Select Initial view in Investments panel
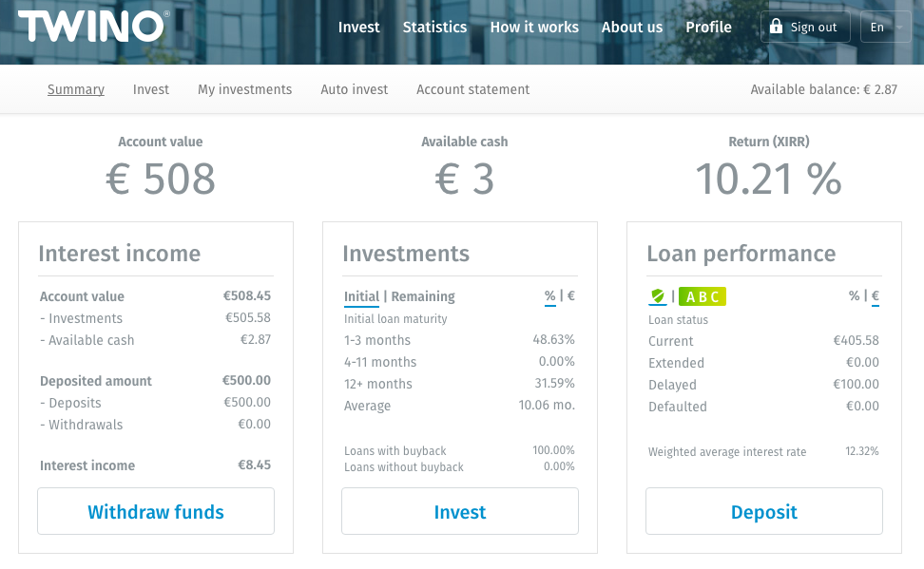The width and height of the screenshot is (924, 569). [x=361, y=296]
